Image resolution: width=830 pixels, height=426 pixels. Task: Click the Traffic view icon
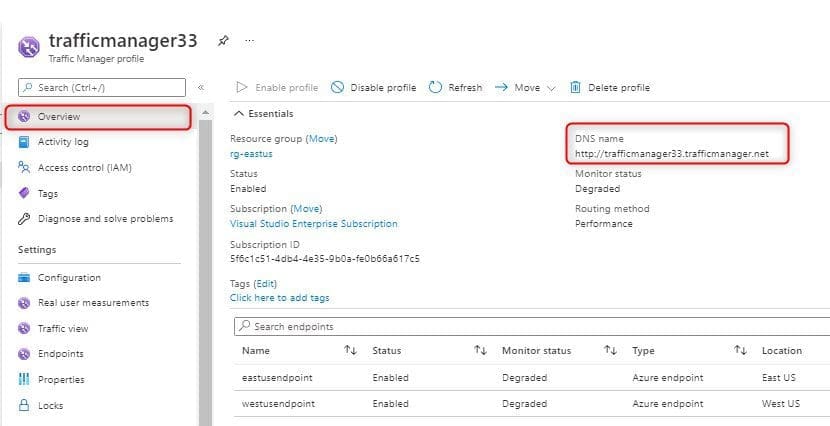[24, 328]
